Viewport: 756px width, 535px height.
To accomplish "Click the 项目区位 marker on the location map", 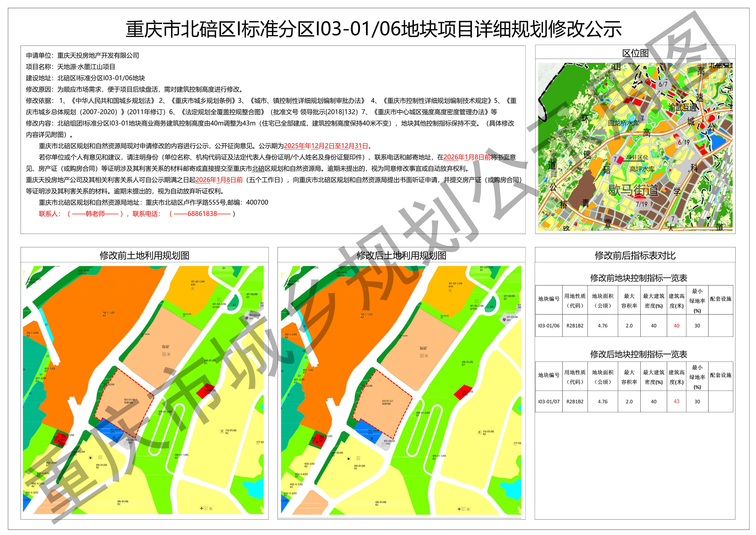I will 637,158.
